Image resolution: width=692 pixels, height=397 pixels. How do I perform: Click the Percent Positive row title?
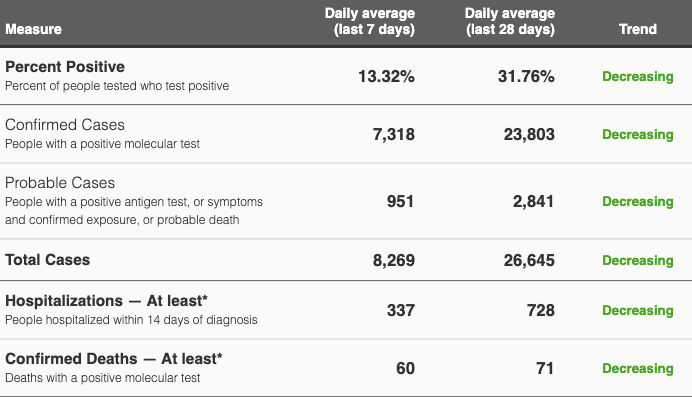[x=65, y=67]
